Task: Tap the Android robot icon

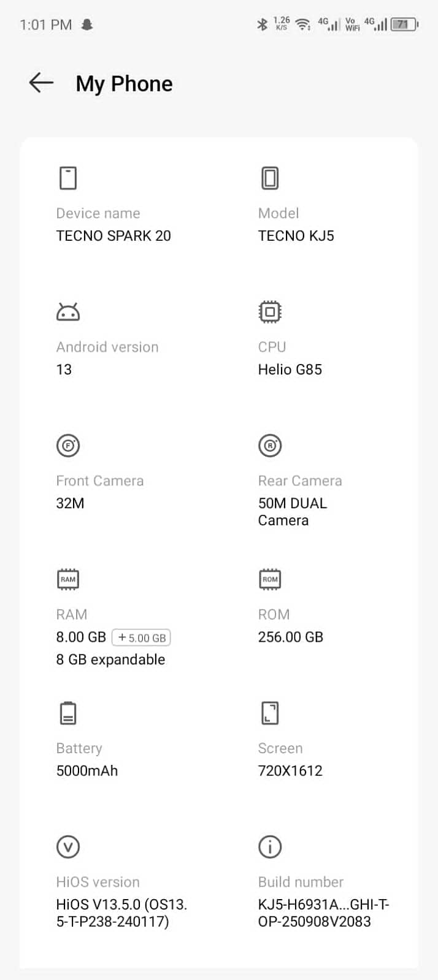Action: (x=68, y=312)
